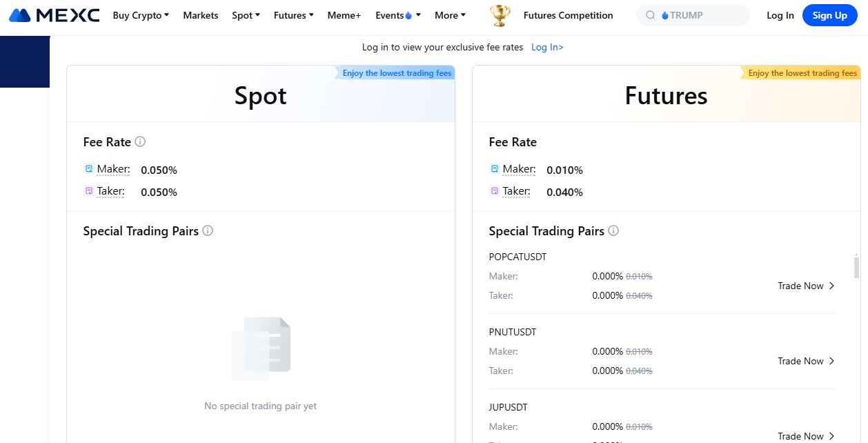Click Futures Special Trading Pairs info icon
This screenshot has height=443, width=868.
[613, 230]
